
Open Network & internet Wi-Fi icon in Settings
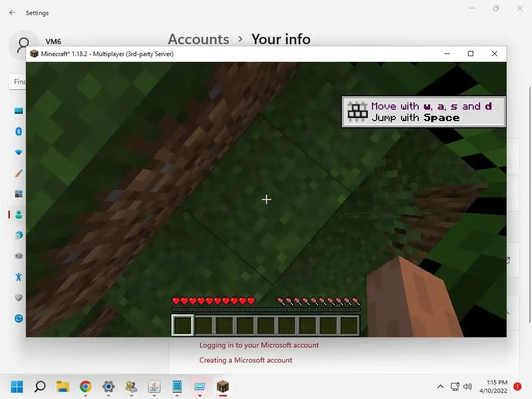19,152
